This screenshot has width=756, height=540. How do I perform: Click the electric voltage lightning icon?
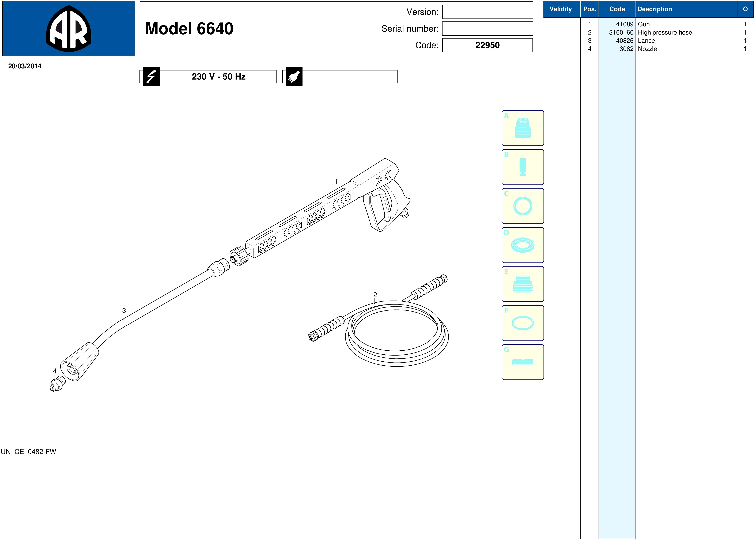coord(152,76)
